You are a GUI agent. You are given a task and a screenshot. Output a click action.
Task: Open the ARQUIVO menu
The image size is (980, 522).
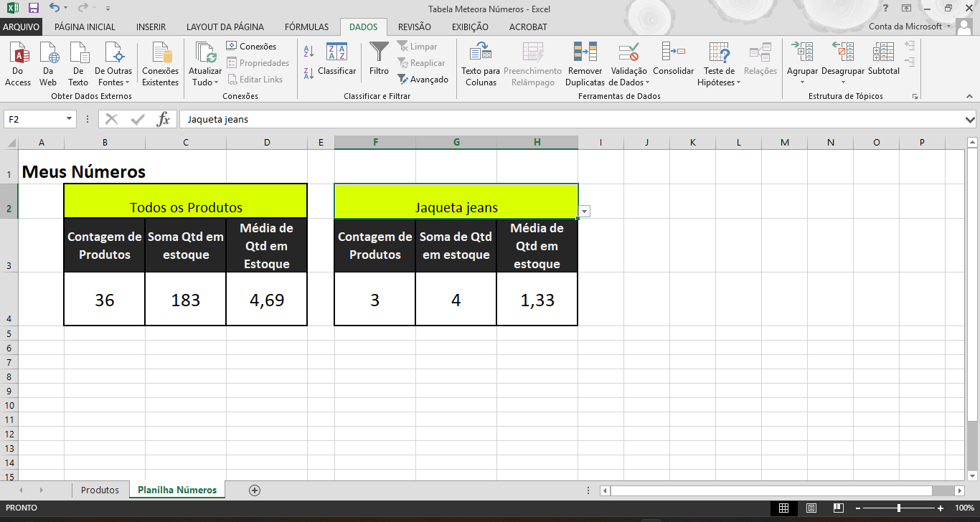tap(22, 27)
